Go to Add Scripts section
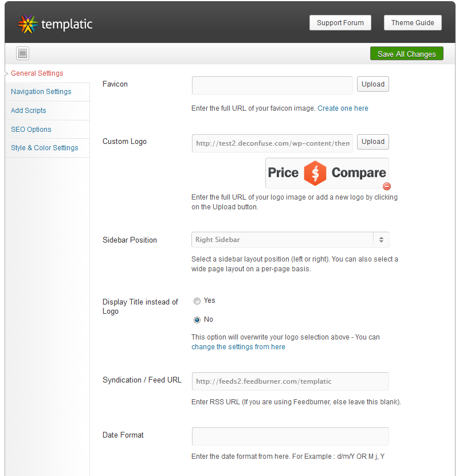 pyautogui.click(x=29, y=111)
